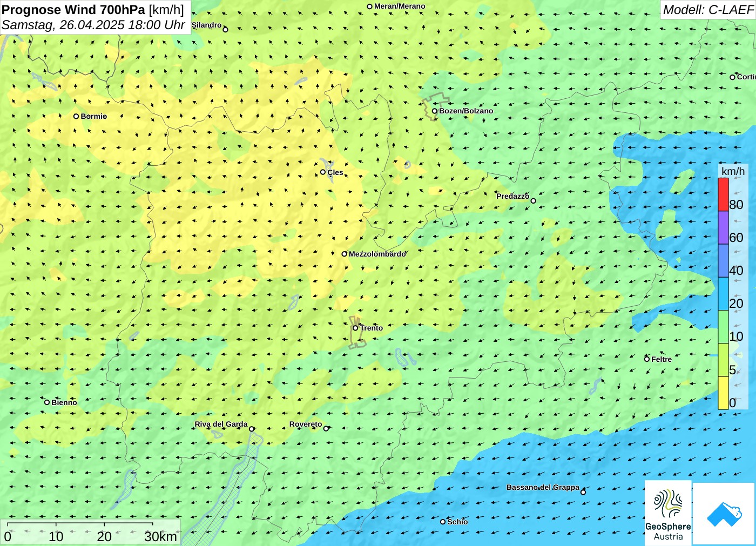The height and width of the screenshot is (546, 756).
Task: Click the 'Bozen/Bolzano' label text
Action: 466,111
